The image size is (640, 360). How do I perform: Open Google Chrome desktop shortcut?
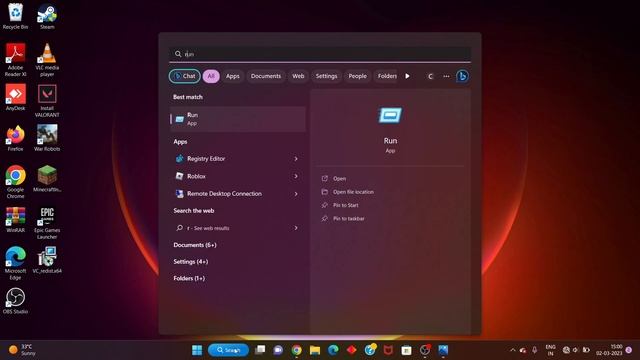(15, 182)
